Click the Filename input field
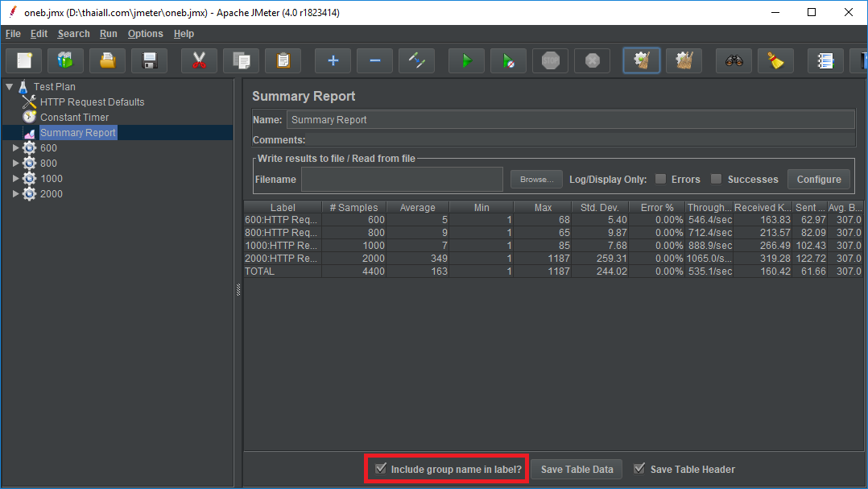Image resolution: width=868 pixels, height=489 pixels. 402,180
